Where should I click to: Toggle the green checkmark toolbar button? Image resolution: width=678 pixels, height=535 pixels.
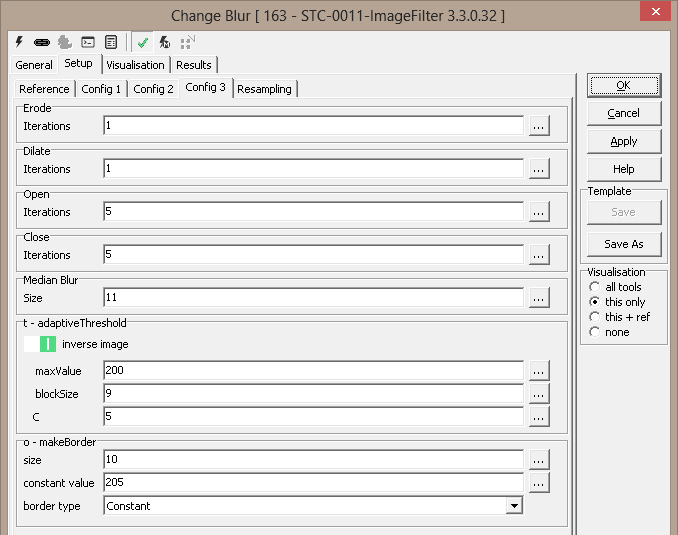(x=143, y=42)
